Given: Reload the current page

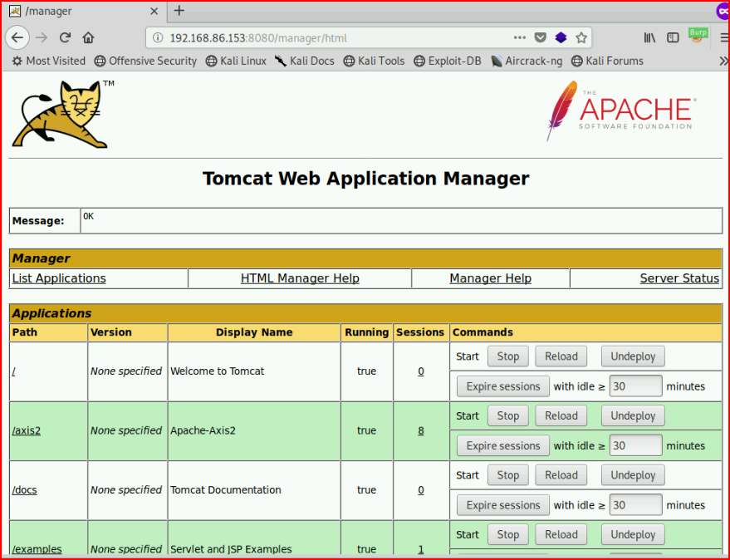Looking at the screenshot, I should (x=65, y=37).
